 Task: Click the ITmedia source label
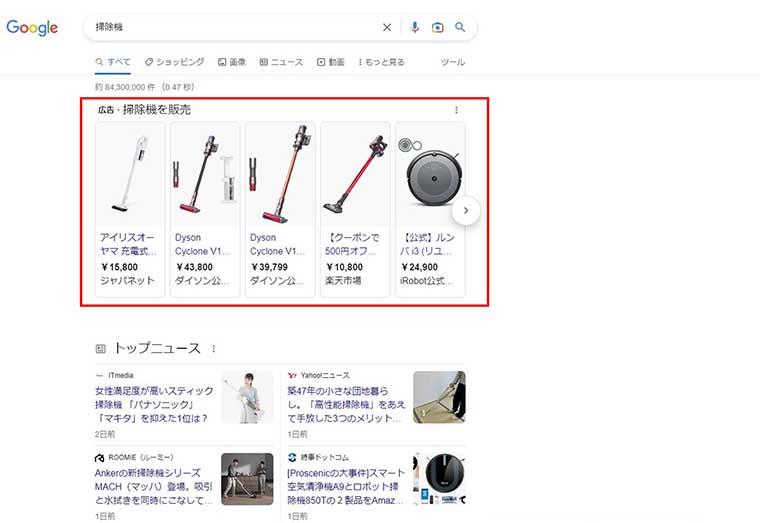click(x=121, y=375)
